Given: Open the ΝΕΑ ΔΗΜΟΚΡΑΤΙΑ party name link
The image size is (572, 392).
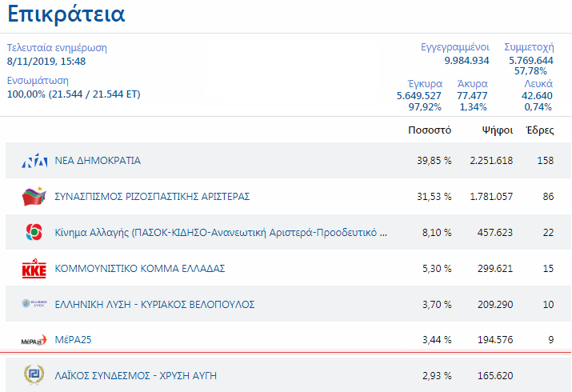Looking at the screenshot, I should click(98, 161).
